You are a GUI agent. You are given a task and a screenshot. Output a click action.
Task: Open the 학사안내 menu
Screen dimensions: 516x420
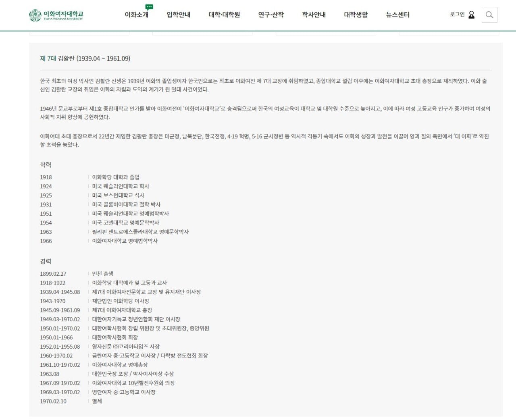click(314, 15)
